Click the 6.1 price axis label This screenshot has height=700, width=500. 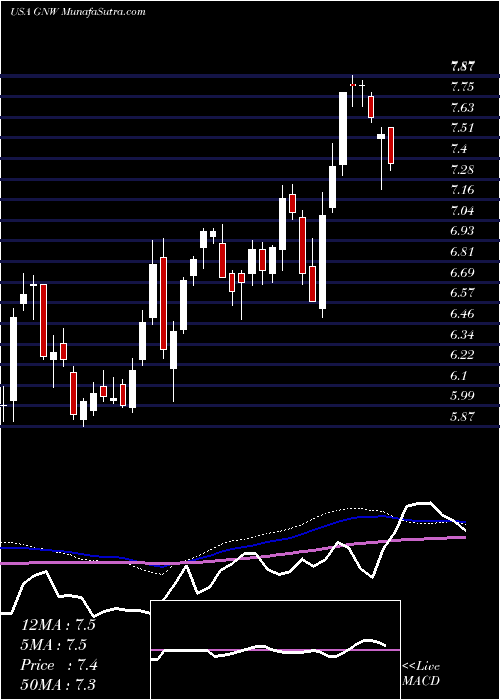[x=459, y=376]
